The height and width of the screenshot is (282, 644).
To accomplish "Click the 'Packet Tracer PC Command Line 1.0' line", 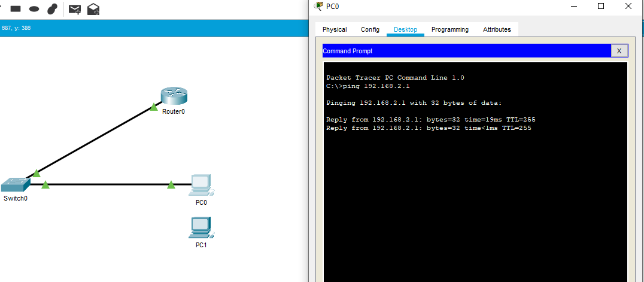I will [x=395, y=78].
